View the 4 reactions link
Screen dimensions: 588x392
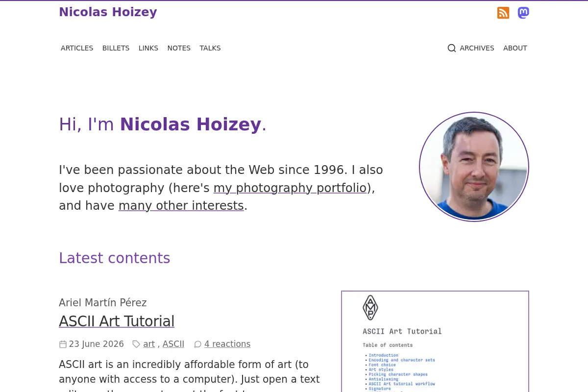pos(227,344)
